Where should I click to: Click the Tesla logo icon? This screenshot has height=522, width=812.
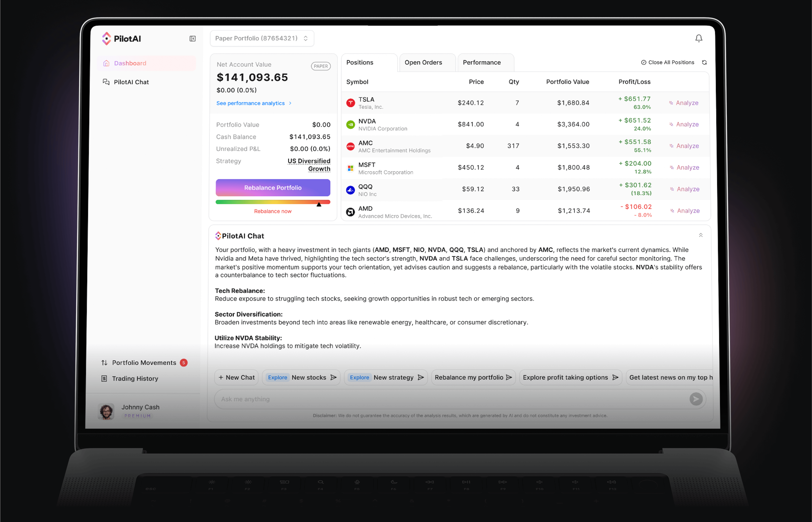351,103
